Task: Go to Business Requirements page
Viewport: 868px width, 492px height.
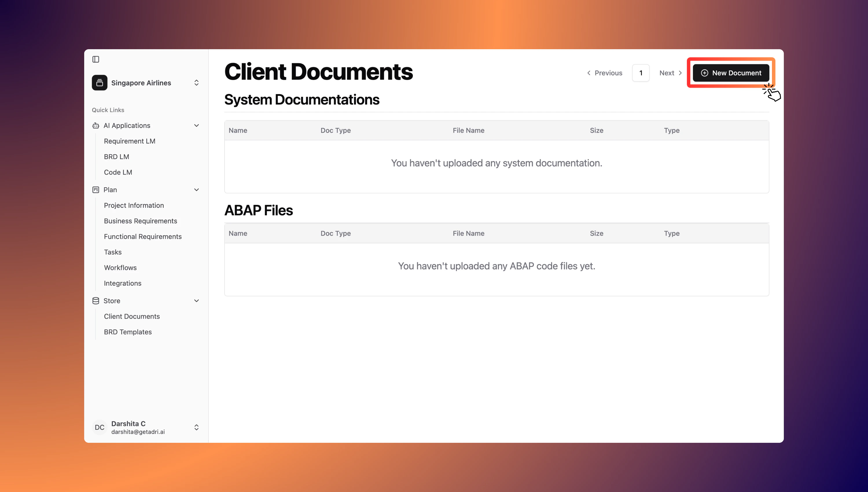Action: (x=140, y=221)
